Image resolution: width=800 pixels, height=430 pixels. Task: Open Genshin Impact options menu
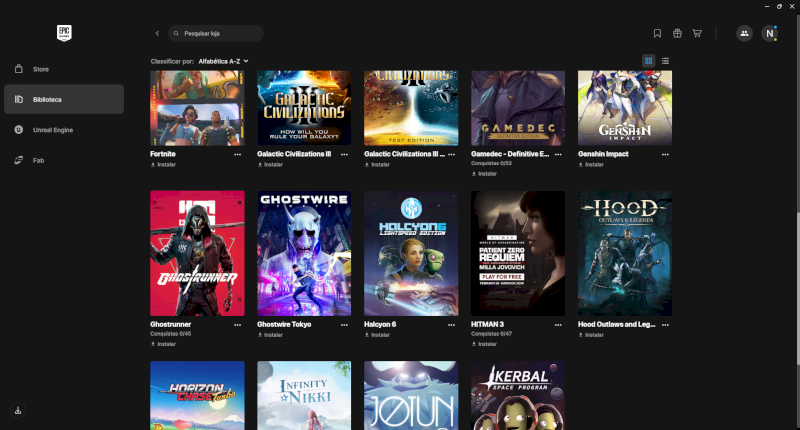pyautogui.click(x=665, y=154)
